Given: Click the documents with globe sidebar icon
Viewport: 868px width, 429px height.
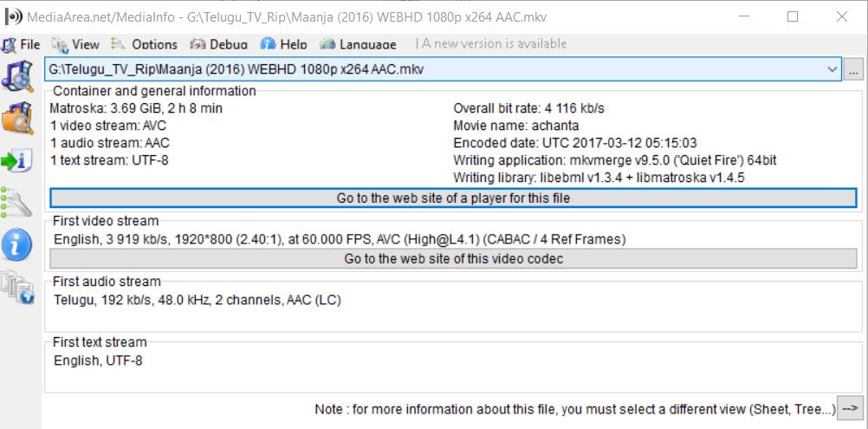Looking at the screenshot, I should click(x=17, y=288).
